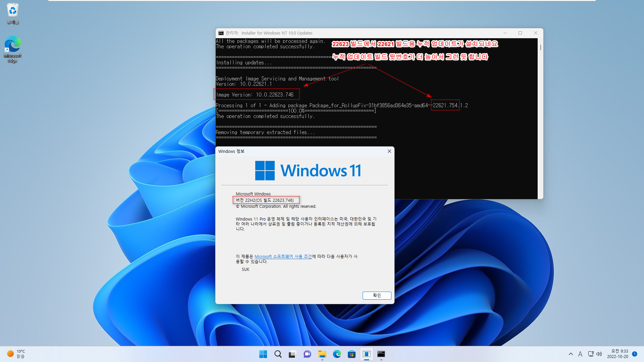This screenshot has width=644, height=362.
Task: Click the 'Installing updates...' console line
Action: (244, 63)
